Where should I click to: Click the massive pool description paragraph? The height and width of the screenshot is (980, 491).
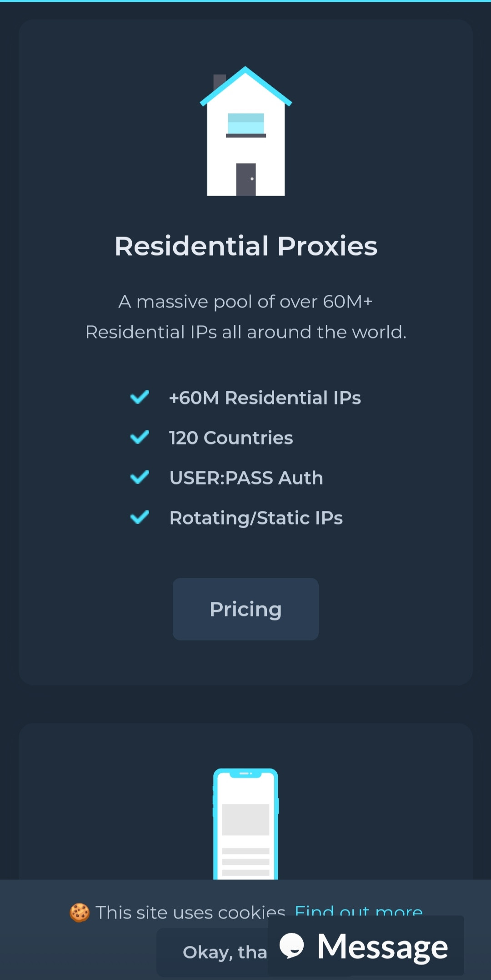pos(245,317)
